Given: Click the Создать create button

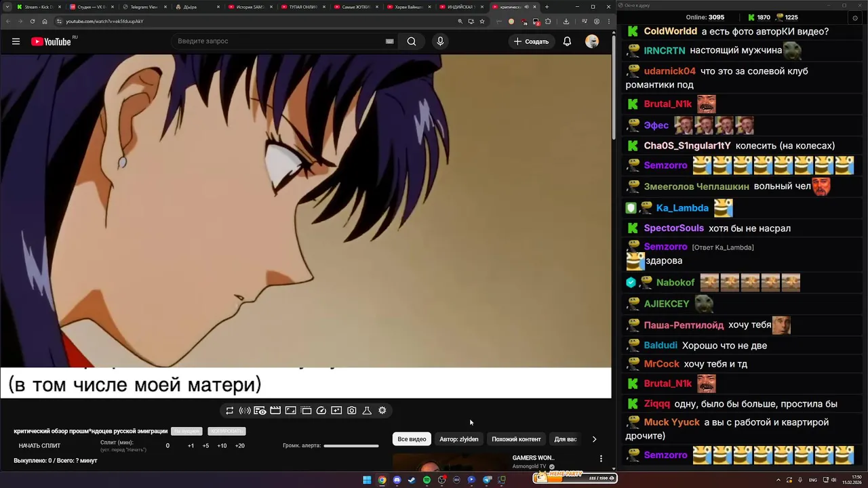Looking at the screenshot, I should coord(532,41).
